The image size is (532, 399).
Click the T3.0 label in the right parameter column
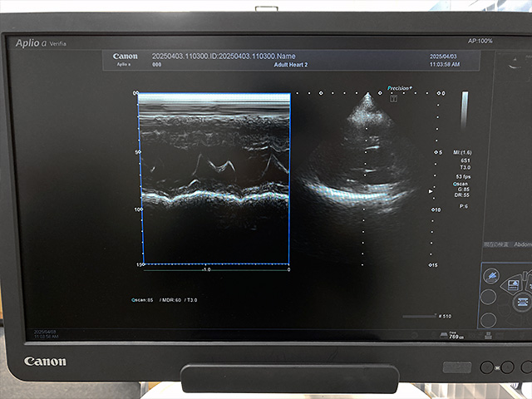pos(465,167)
